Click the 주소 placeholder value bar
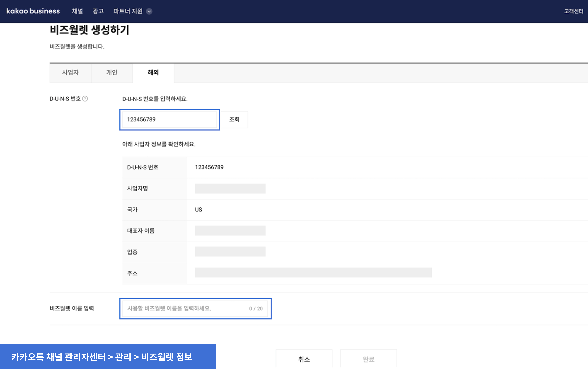The image size is (588, 369). pos(313,273)
